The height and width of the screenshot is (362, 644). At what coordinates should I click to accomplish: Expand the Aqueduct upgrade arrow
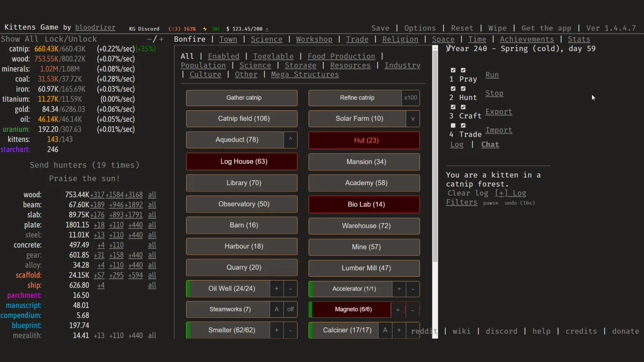(290, 140)
